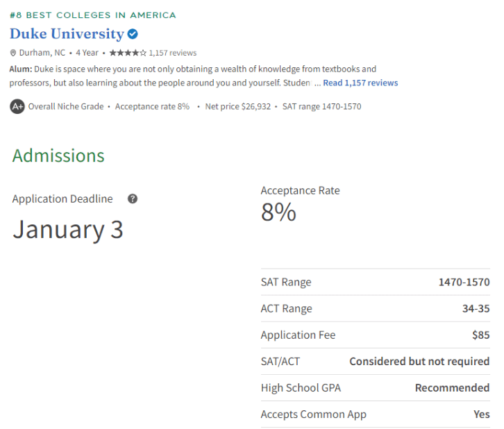Click the High School GPA label
Screen dimensions: 504x429
[x=301, y=388]
